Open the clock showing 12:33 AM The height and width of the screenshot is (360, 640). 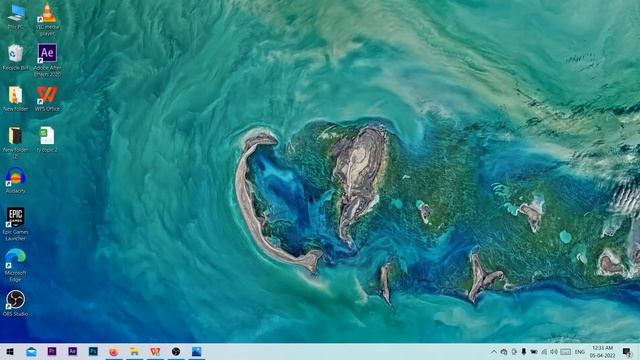[602, 351]
